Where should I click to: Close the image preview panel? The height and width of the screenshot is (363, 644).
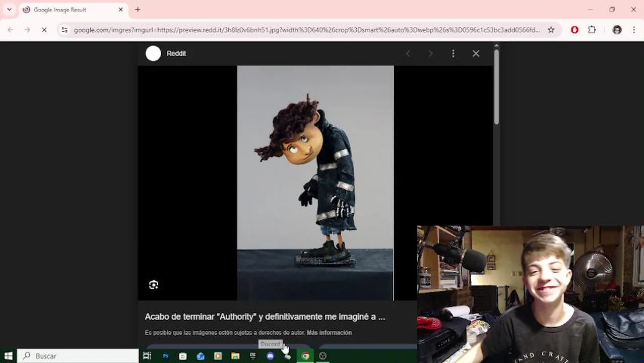pos(476,53)
